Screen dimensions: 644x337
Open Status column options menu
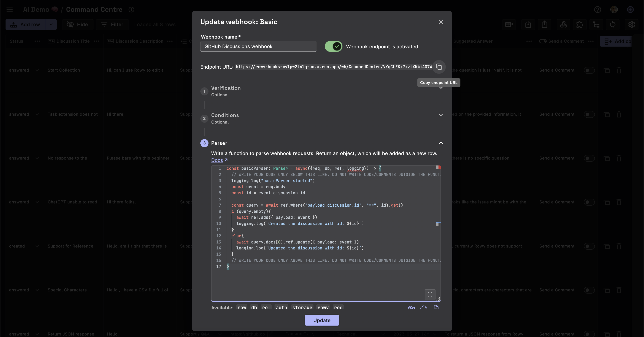point(37,41)
